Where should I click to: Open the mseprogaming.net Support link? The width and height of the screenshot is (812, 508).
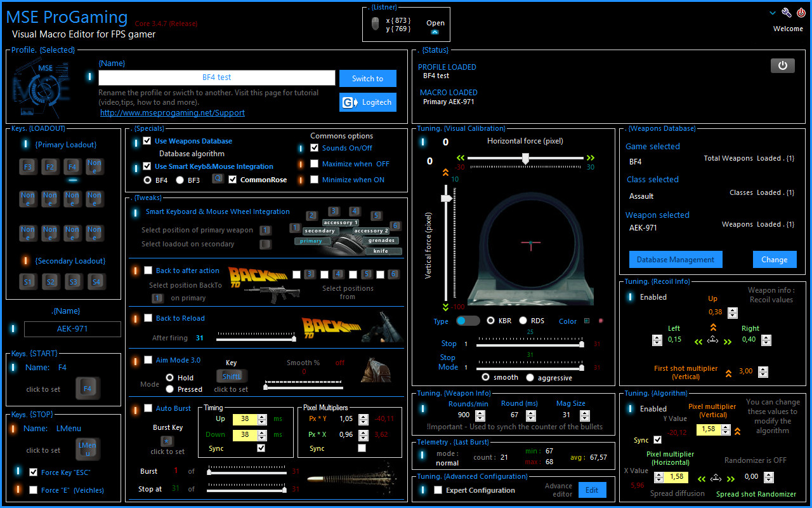(173, 113)
